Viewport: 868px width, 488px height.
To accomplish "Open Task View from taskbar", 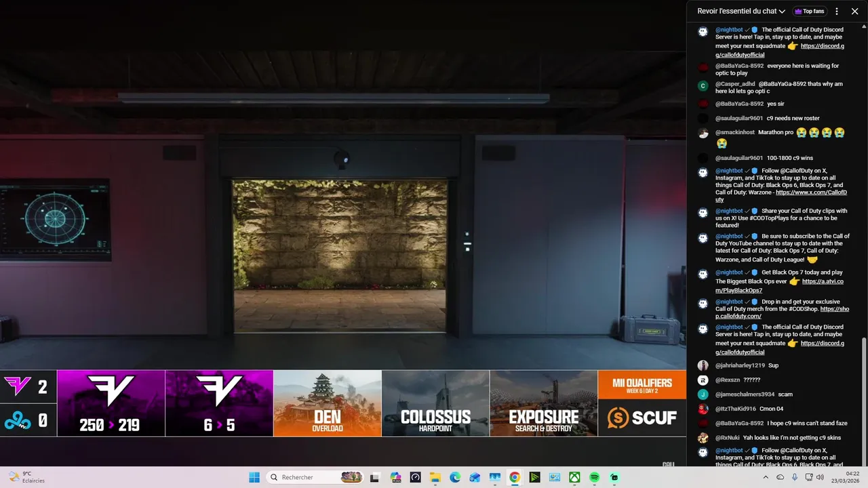I will click(374, 477).
